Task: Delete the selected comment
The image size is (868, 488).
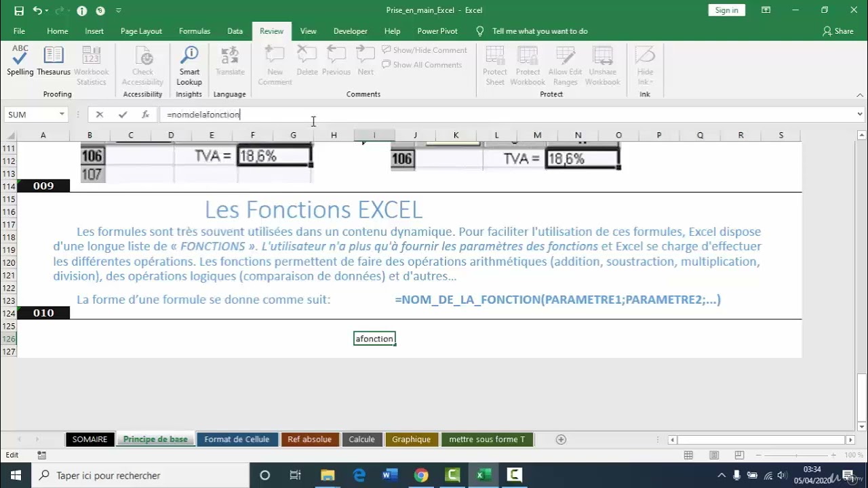Action: pyautogui.click(x=307, y=61)
